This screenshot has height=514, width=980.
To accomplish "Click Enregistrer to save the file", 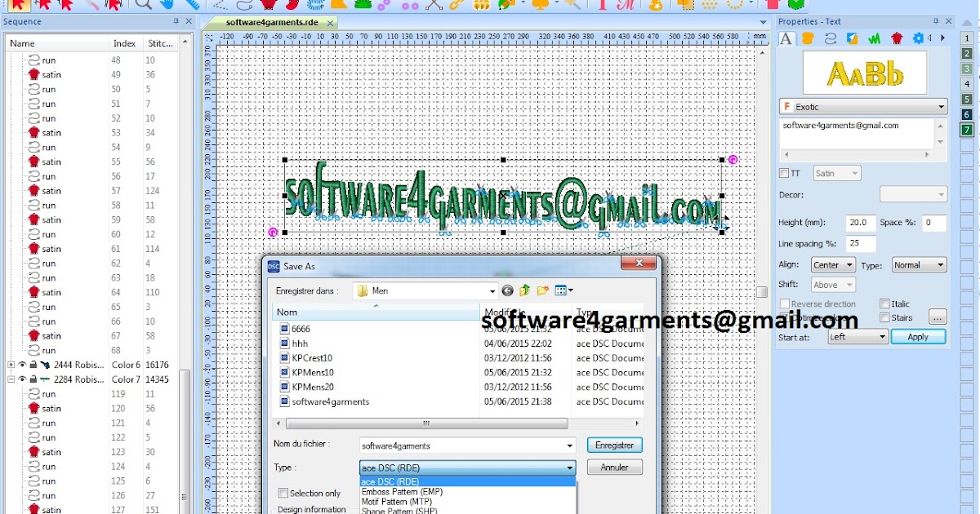I will click(614, 445).
